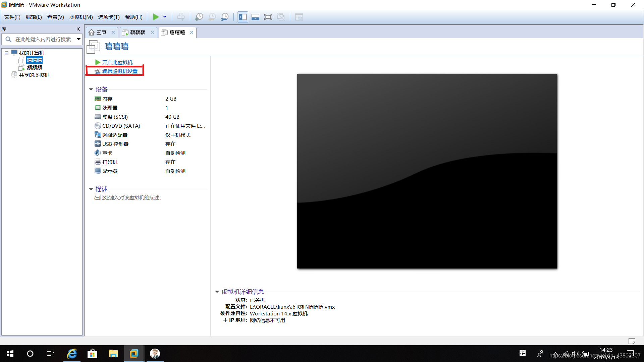
Task: Open File Explorer from taskbar
Action: click(113, 354)
